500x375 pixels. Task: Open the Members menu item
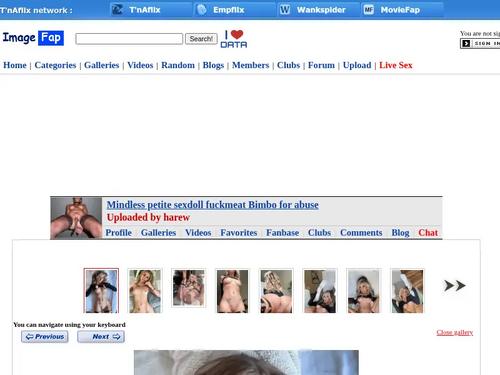[x=250, y=65]
